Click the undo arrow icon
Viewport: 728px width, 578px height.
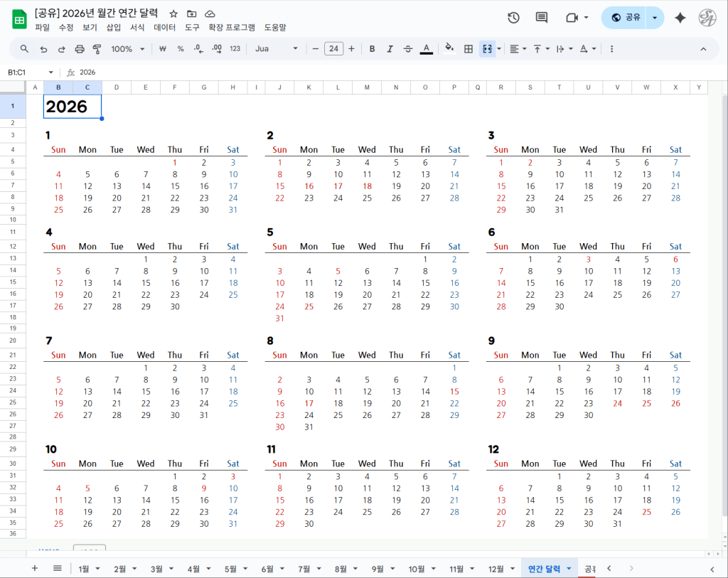tap(43, 49)
